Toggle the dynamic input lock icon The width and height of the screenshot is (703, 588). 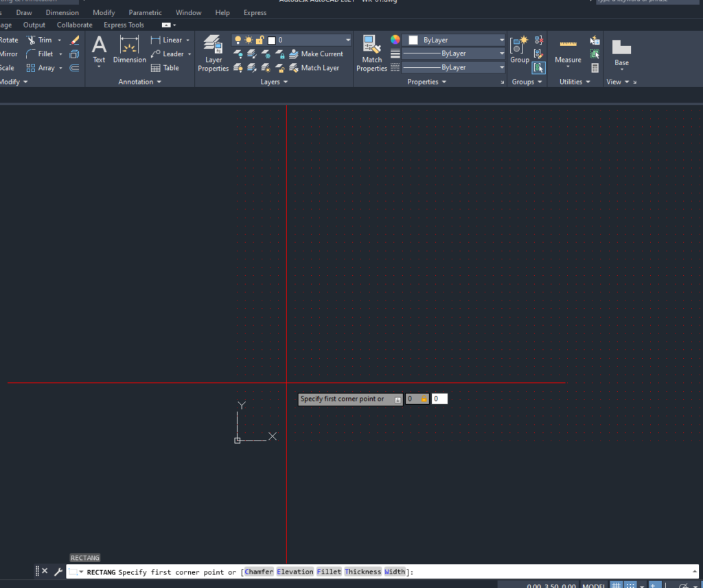pos(424,399)
